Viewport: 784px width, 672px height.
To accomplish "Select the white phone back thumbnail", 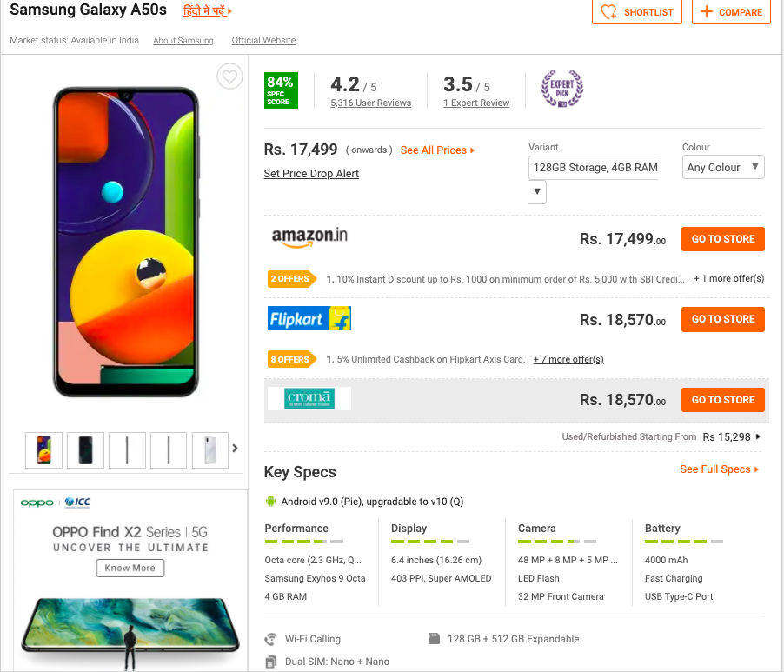I will click(x=210, y=450).
